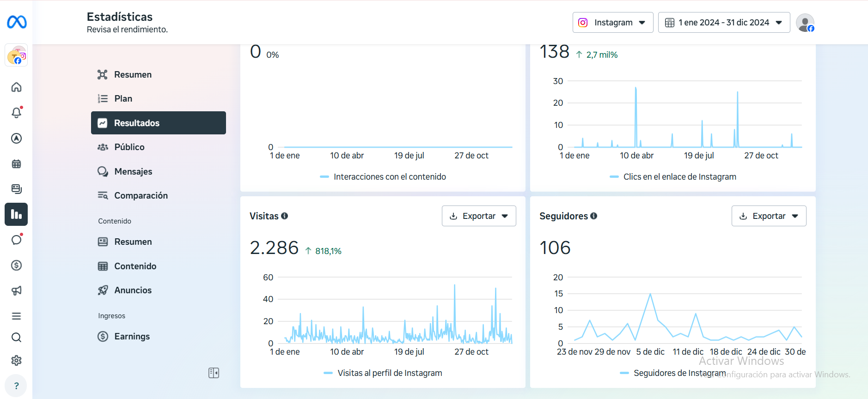Open the monetization dollar icon
The height and width of the screenshot is (399, 868).
(x=17, y=265)
